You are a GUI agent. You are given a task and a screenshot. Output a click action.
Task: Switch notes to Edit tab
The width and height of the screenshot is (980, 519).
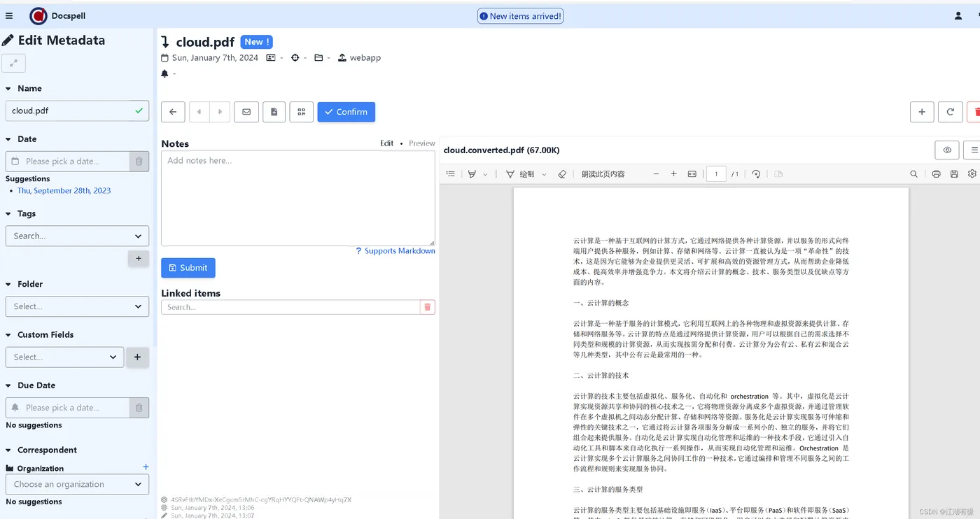[387, 143]
